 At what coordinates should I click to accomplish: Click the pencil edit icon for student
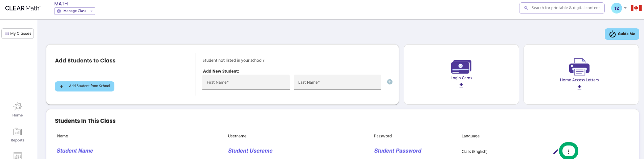555,152
